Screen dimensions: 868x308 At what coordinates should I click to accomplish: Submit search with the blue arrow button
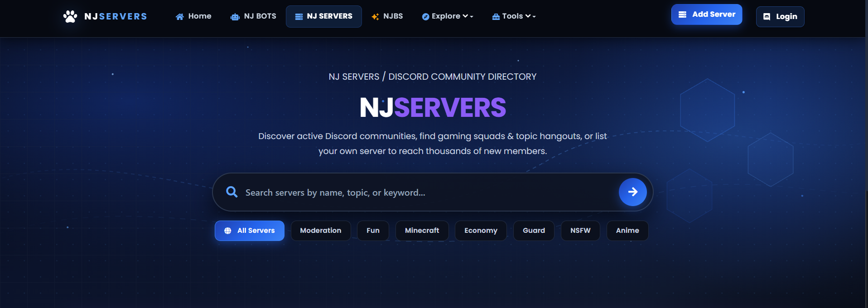[x=633, y=192]
